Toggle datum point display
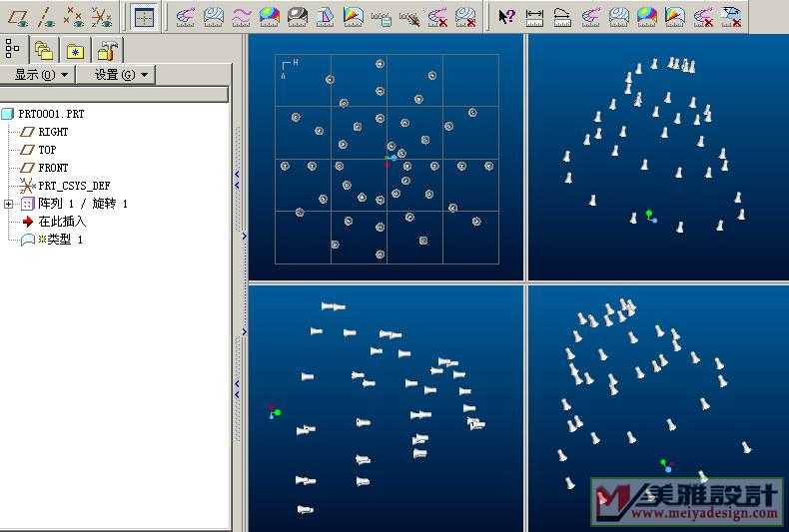789x532 pixels. (x=74, y=17)
